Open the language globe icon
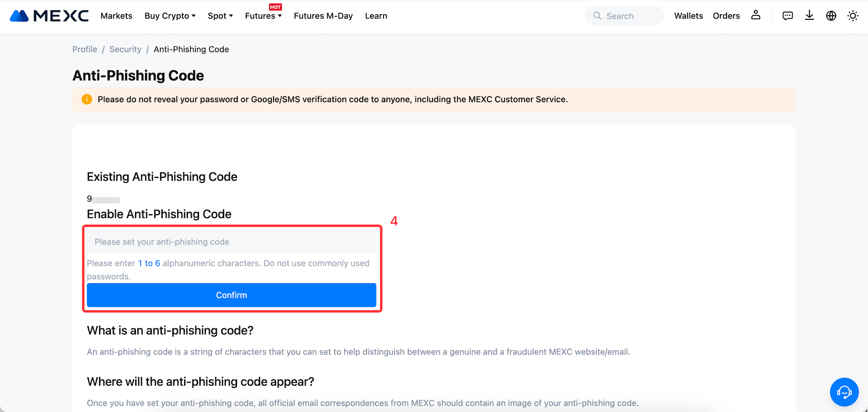 tap(831, 16)
